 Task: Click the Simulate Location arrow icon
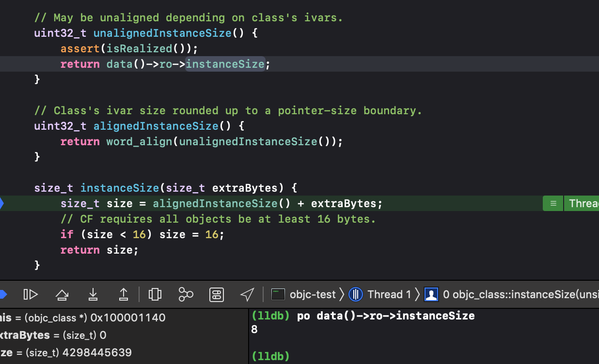[x=247, y=294]
